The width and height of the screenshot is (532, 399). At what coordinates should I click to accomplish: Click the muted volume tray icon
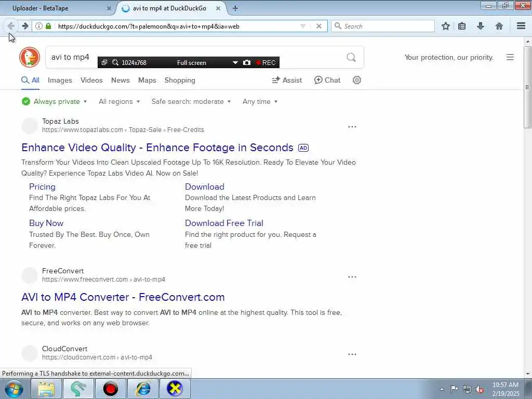click(480, 390)
